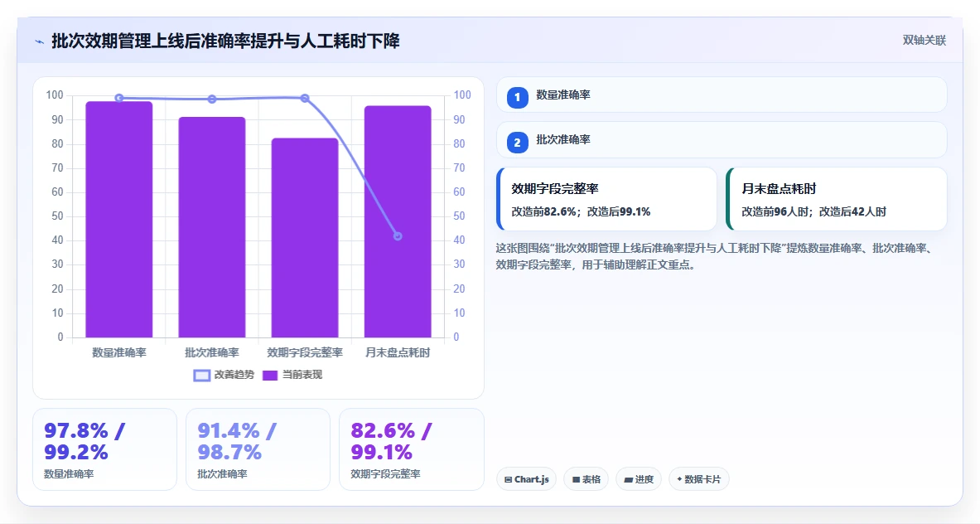Click the 效期字段完整率 caption under 82.6% card

(385, 474)
